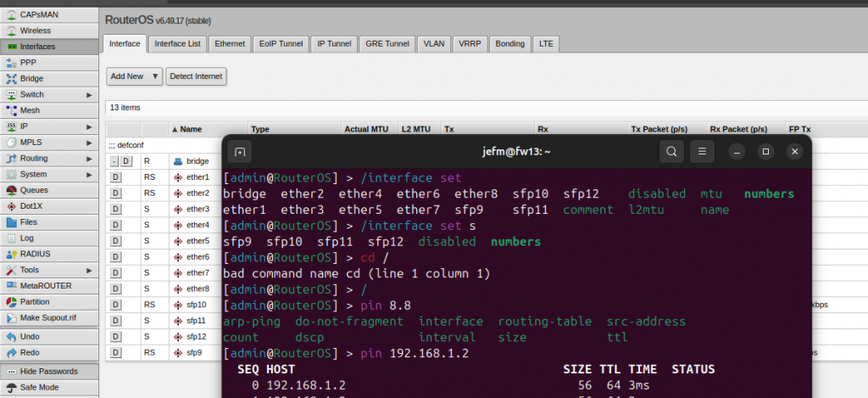The image size is (868, 398).
Task: Expand the Tools submenu
Action: coord(89,270)
